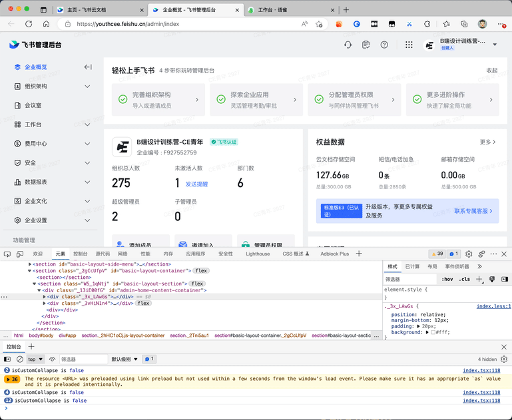Screen dimensions: 512x420
Task: Open the 完善组织架构 step card
Action: tap(158, 100)
